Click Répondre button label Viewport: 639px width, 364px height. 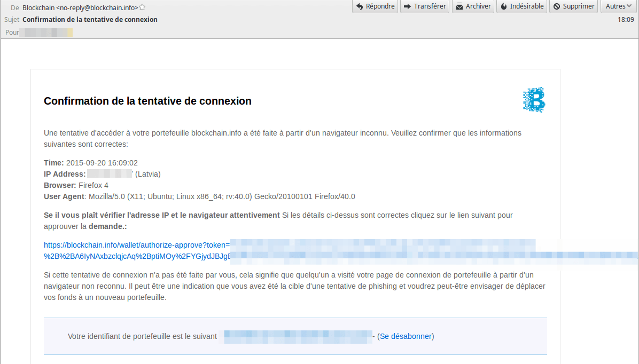point(380,6)
